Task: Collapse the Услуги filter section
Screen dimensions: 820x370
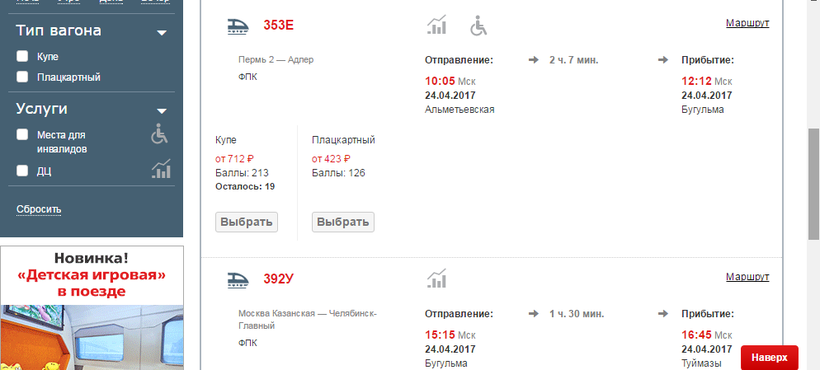Action: click(x=162, y=111)
